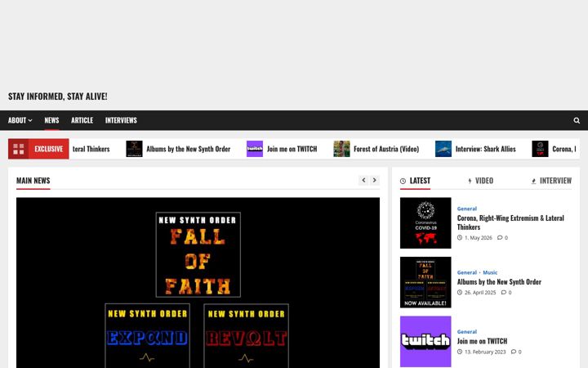Open sidebar title Join me on TWITCH
This screenshot has width=588, height=368.
[482, 341]
